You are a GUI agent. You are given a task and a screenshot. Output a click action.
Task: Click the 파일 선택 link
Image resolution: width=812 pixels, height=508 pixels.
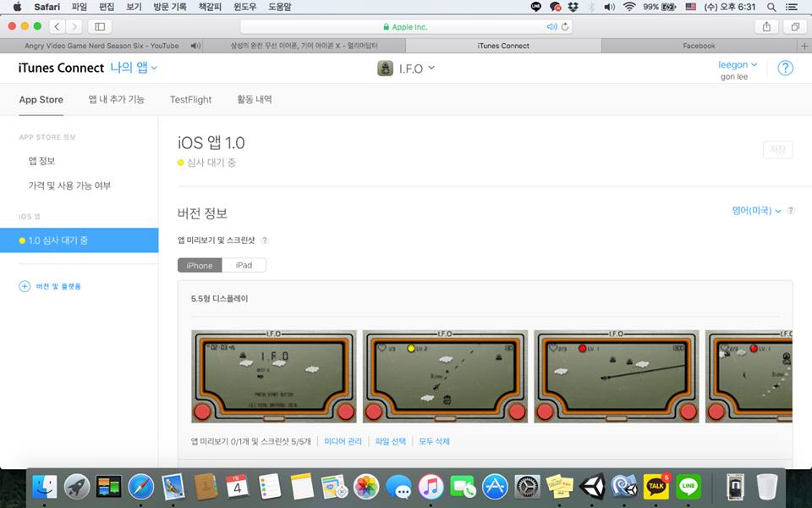click(391, 441)
